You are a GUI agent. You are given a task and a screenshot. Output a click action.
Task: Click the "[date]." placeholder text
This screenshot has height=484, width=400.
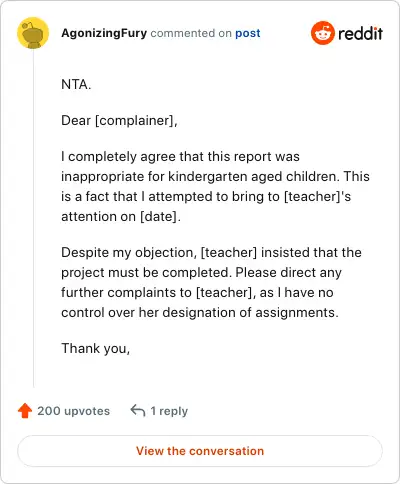(160, 217)
